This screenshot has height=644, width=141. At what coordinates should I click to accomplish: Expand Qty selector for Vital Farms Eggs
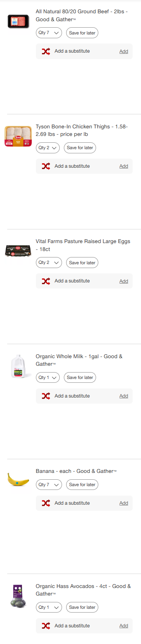tap(49, 263)
